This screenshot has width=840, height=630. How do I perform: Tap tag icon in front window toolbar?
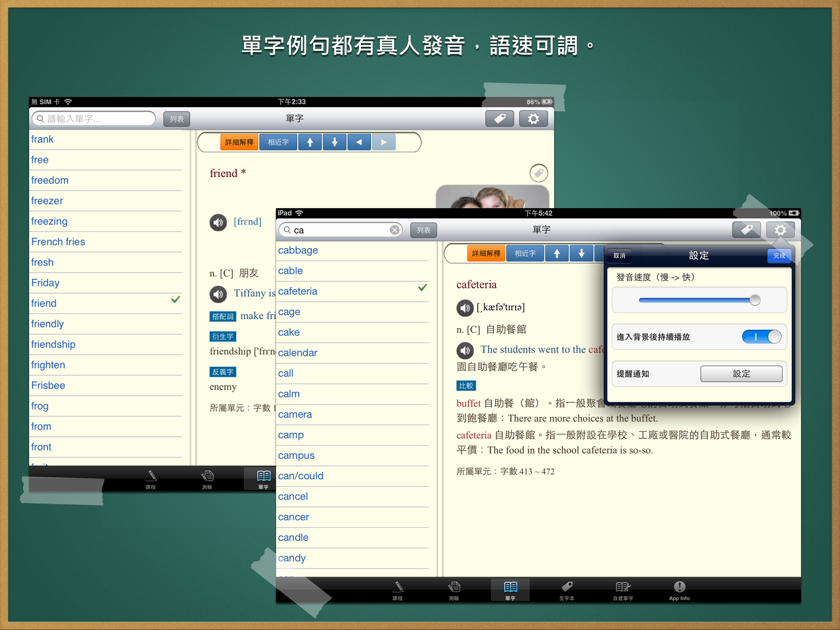[746, 230]
